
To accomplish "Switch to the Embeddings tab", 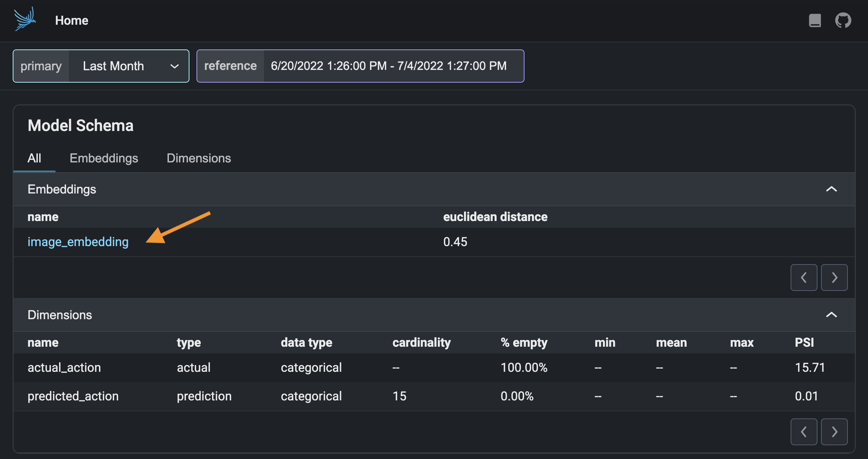I will (104, 158).
